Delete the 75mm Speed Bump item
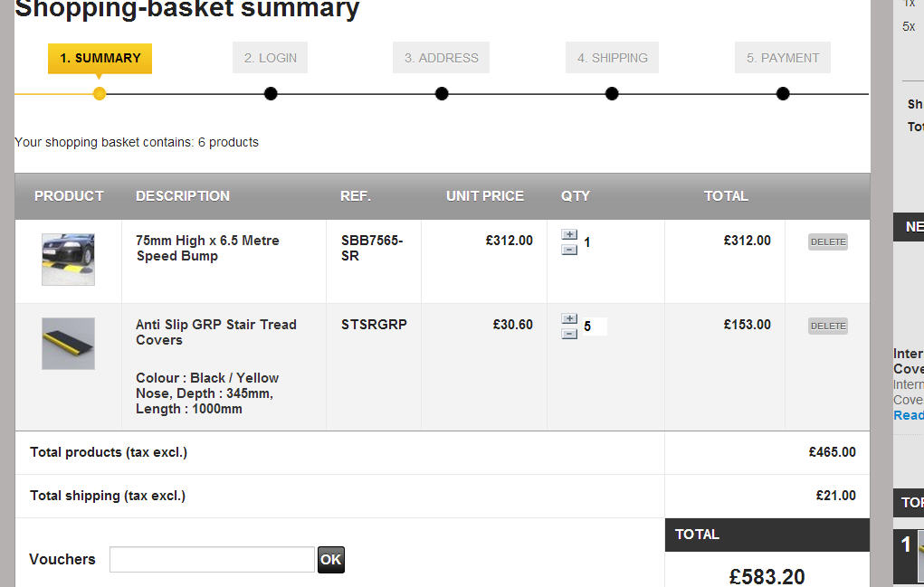This screenshot has height=587, width=924. click(827, 241)
